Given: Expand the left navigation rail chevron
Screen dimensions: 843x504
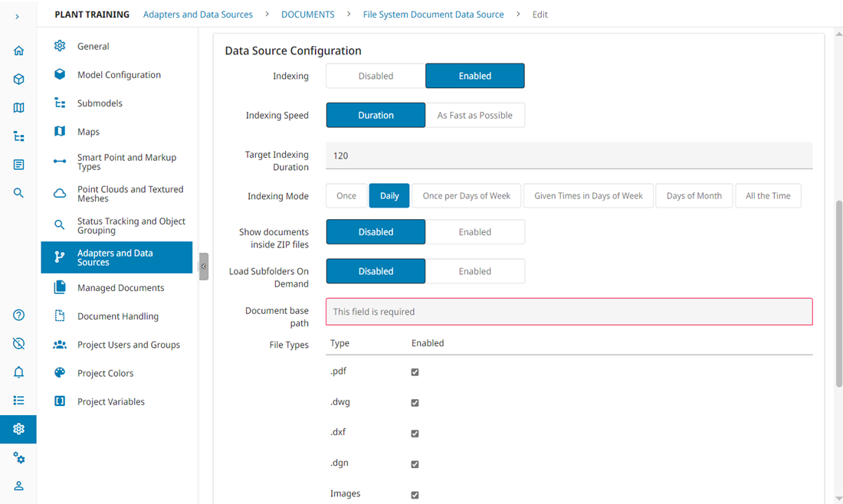Looking at the screenshot, I should point(17,17).
